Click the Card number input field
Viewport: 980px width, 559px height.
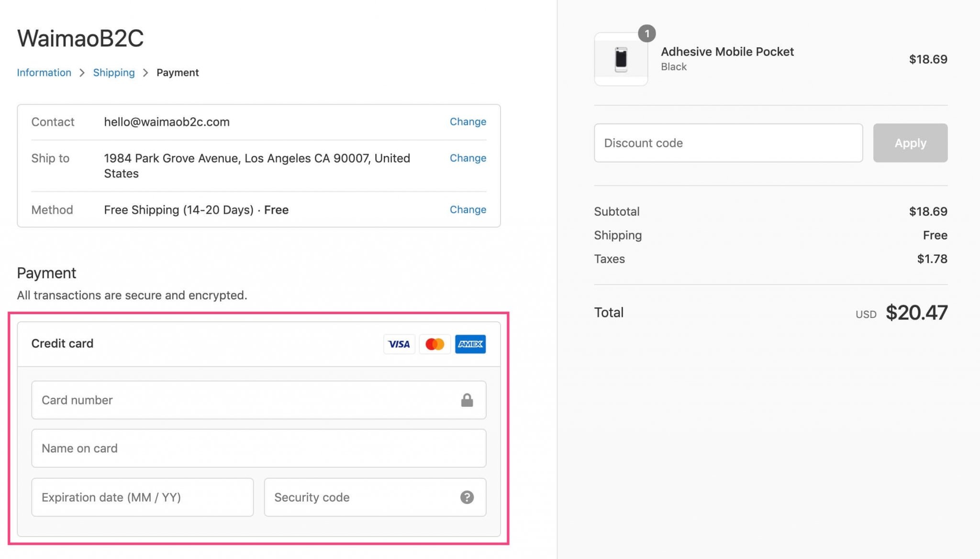[258, 400]
